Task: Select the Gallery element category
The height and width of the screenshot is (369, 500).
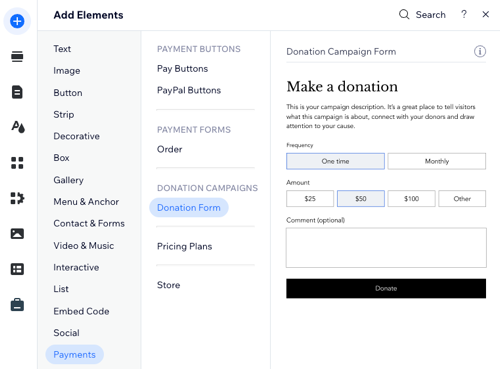Action: click(x=68, y=180)
